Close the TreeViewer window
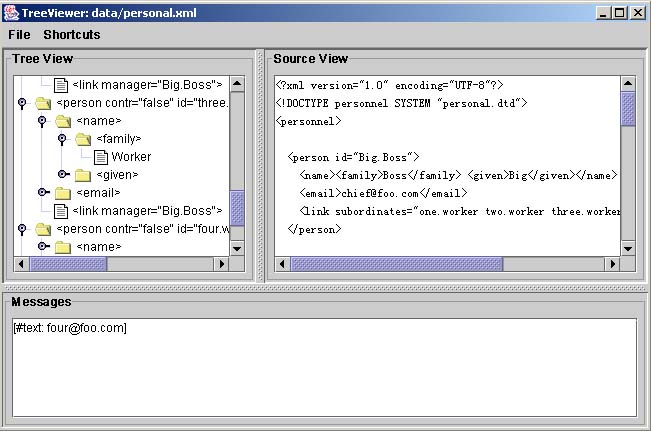 tap(637, 13)
